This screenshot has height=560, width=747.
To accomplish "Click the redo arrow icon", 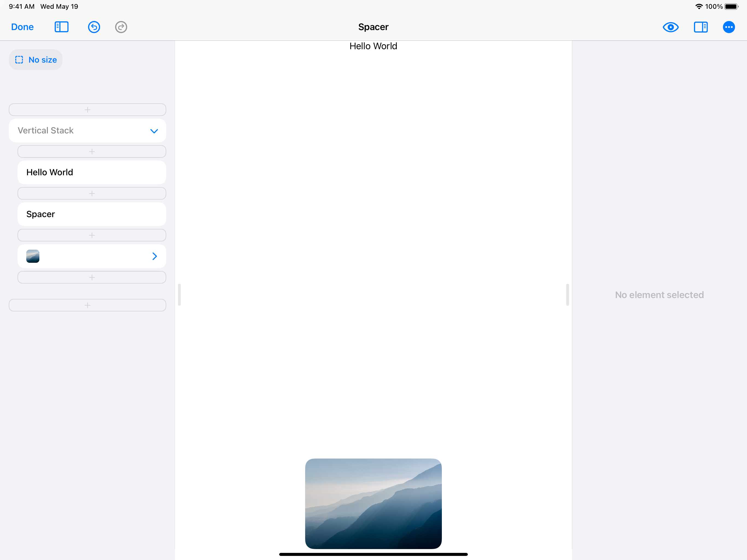I will pos(121,27).
